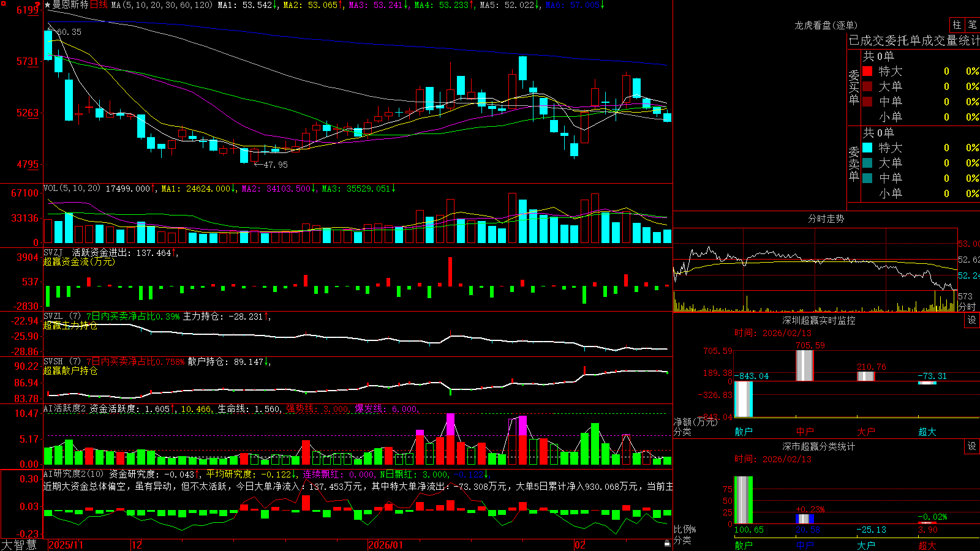Click the small red square icon top-left
The height and width of the screenshot is (551, 980).
click(4, 4)
